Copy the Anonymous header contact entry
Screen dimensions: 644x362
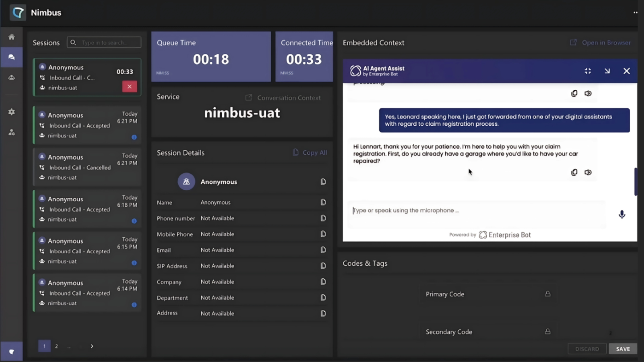coord(323,182)
